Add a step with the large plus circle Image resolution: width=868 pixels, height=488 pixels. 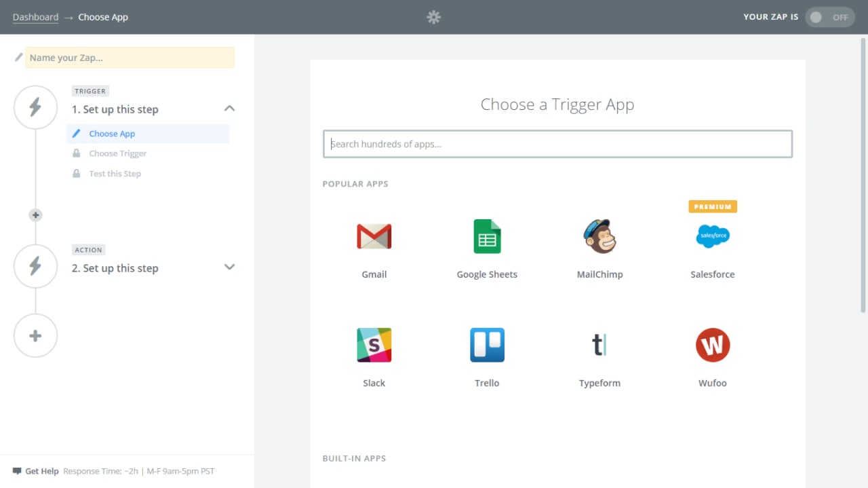(x=35, y=335)
